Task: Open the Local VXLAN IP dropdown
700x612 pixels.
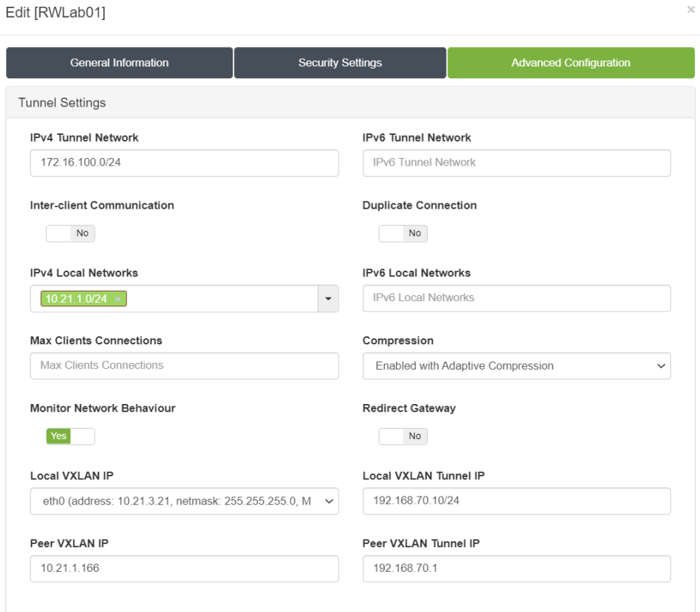Action: click(x=184, y=502)
